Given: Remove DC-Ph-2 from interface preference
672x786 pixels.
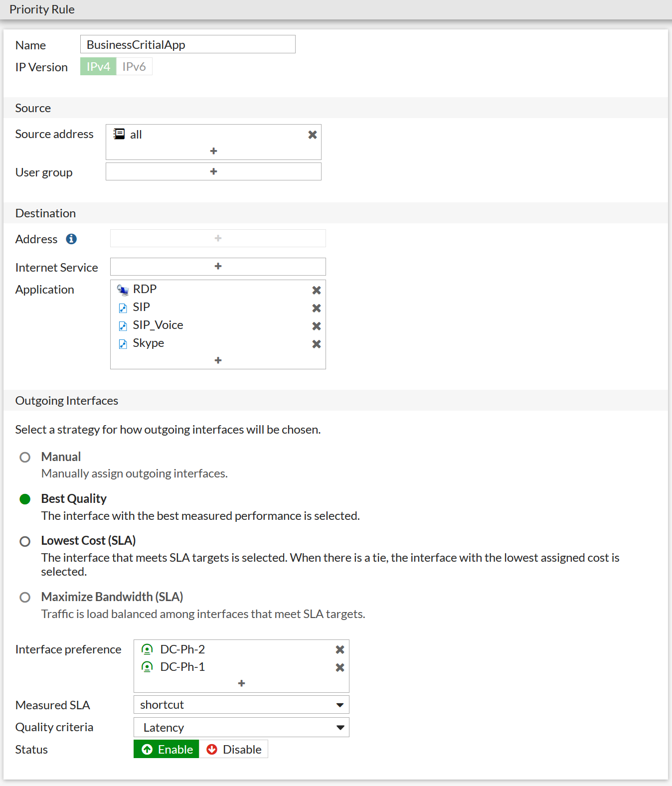Looking at the screenshot, I should tap(340, 649).
